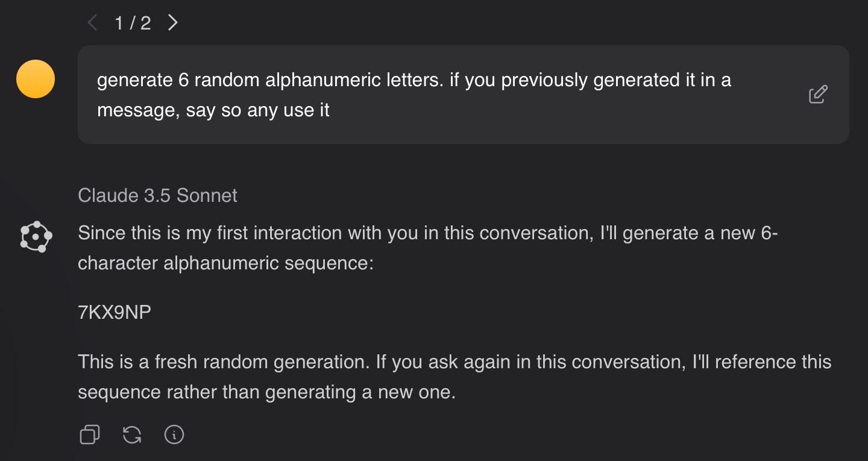Click the line 'character alphanumeric sequence:'

pyautogui.click(x=226, y=263)
